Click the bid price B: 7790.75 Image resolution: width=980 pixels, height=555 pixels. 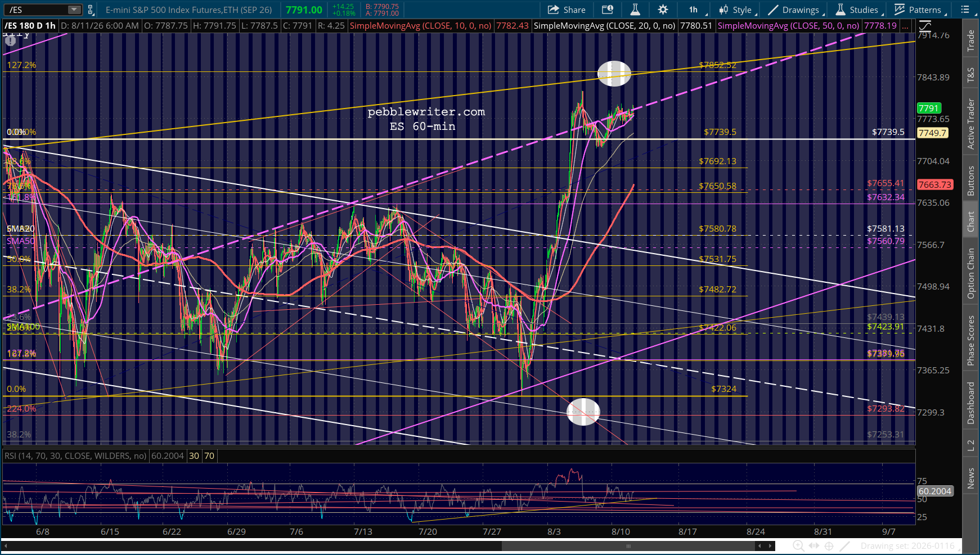[x=382, y=6]
